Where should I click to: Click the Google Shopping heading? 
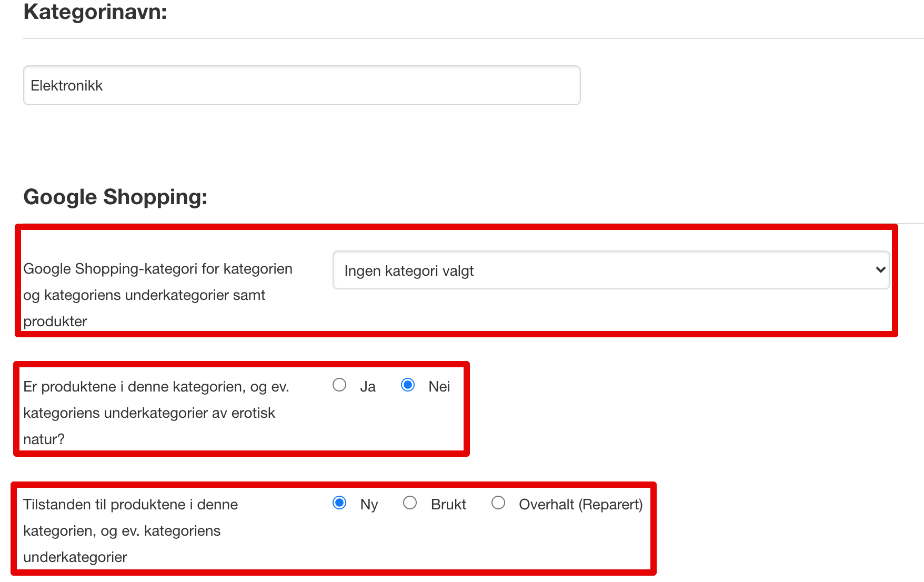point(116,197)
